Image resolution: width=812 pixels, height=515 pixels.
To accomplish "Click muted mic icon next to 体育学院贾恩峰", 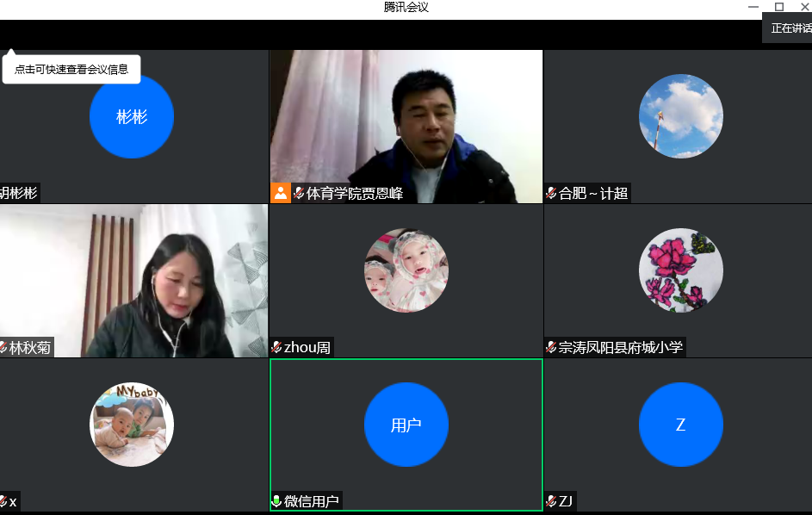I will tap(299, 193).
